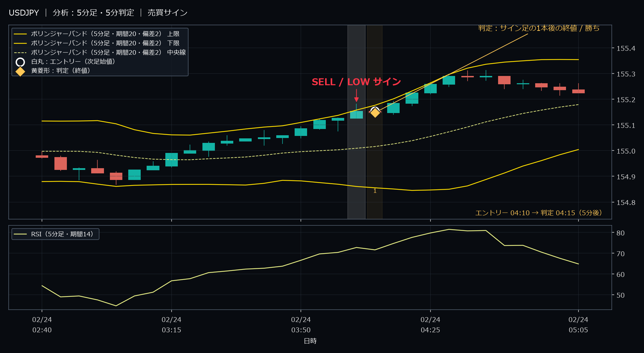Click the 155.4 price axis label
The image size is (644, 353).
pyautogui.click(x=626, y=49)
